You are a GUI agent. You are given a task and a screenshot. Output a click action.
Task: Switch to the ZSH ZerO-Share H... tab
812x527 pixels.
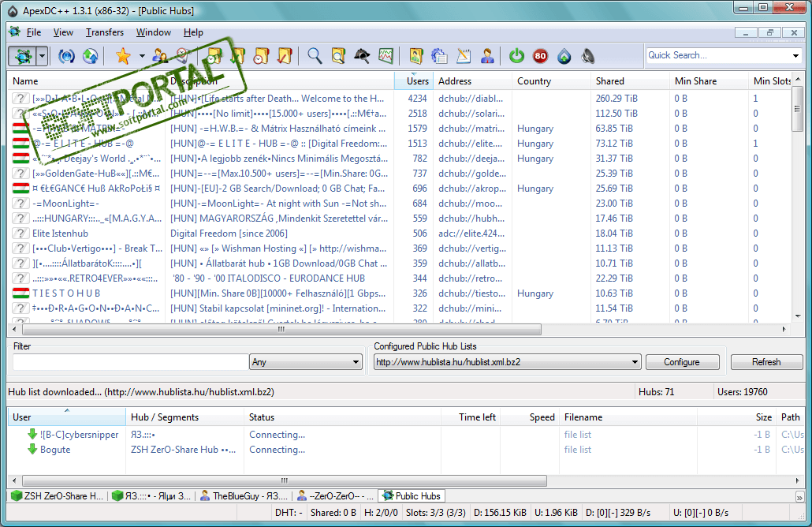57,496
